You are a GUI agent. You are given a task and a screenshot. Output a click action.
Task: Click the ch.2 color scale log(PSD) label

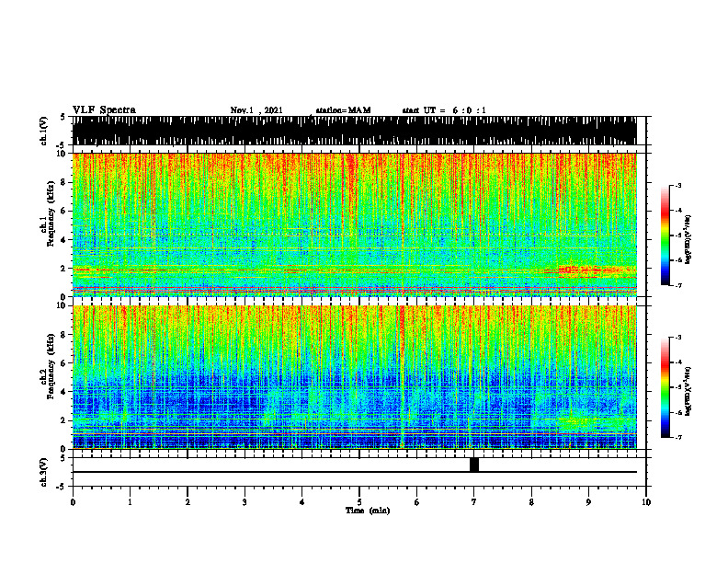pyautogui.click(x=688, y=391)
